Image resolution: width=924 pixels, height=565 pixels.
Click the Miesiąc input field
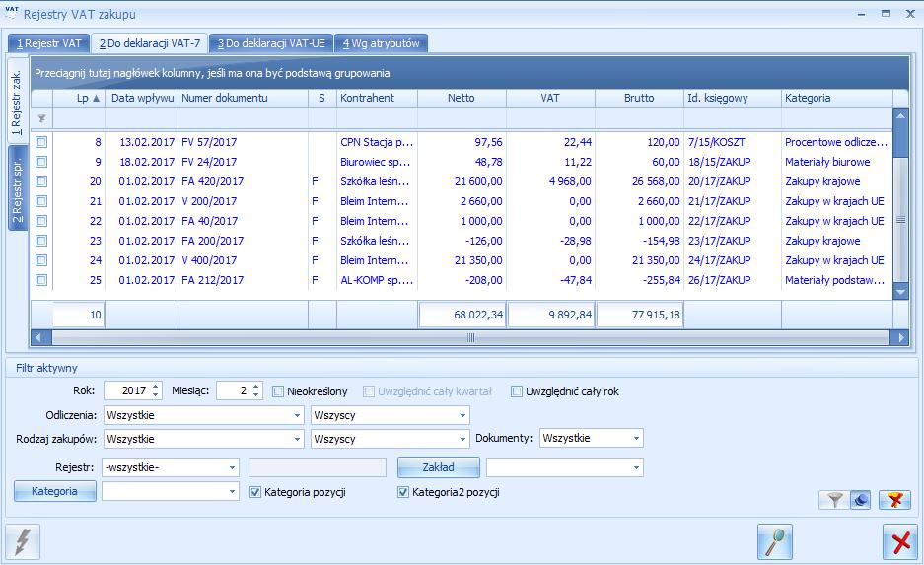pyautogui.click(x=234, y=390)
